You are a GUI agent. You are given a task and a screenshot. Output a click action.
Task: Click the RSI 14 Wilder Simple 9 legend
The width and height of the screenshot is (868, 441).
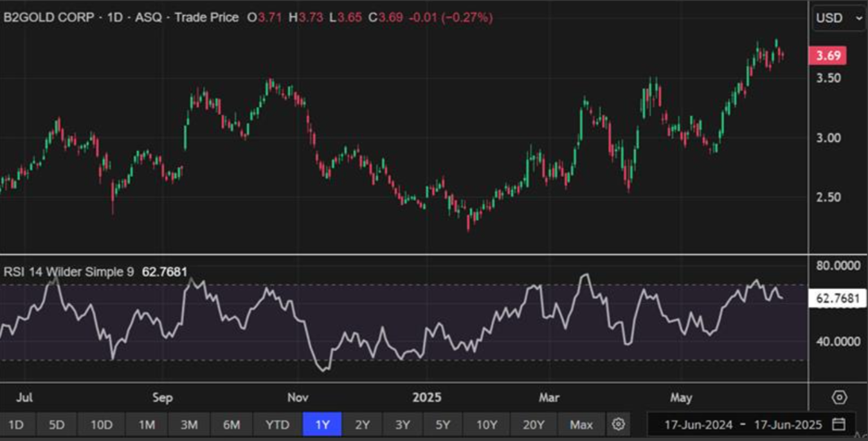(69, 273)
